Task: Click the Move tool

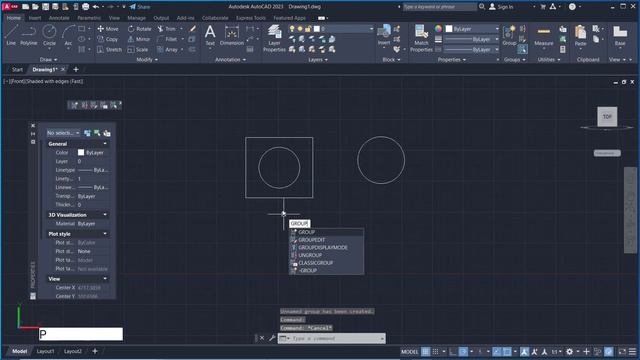Action: tap(108, 29)
